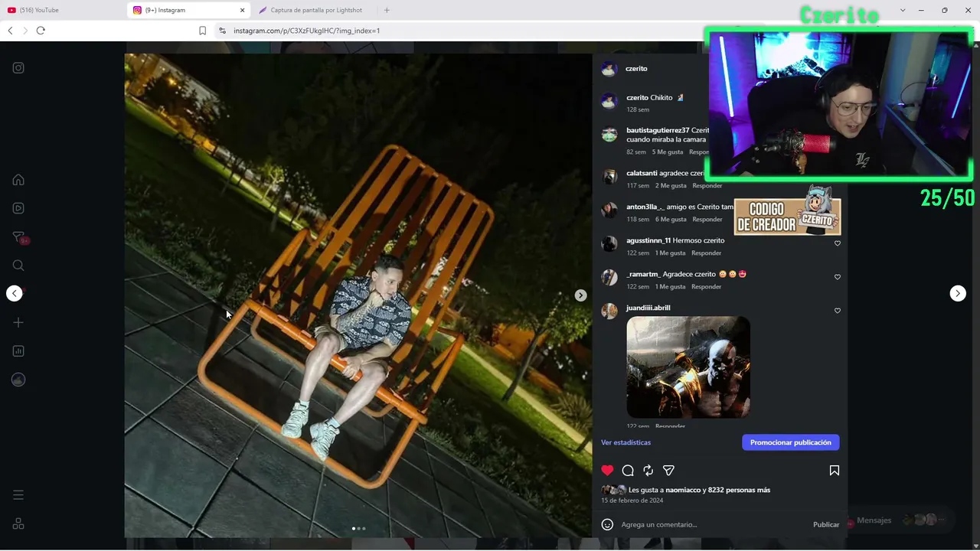980x551 pixels.
Task: View site information next to the URL
Action: (222, 31)
